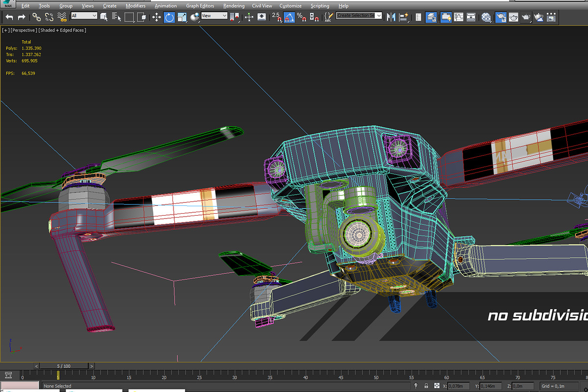Open the Animation menu
Image resolution: width=588 pixels, height=392 pixels.
pyautogui.click(x=166, y=6)
